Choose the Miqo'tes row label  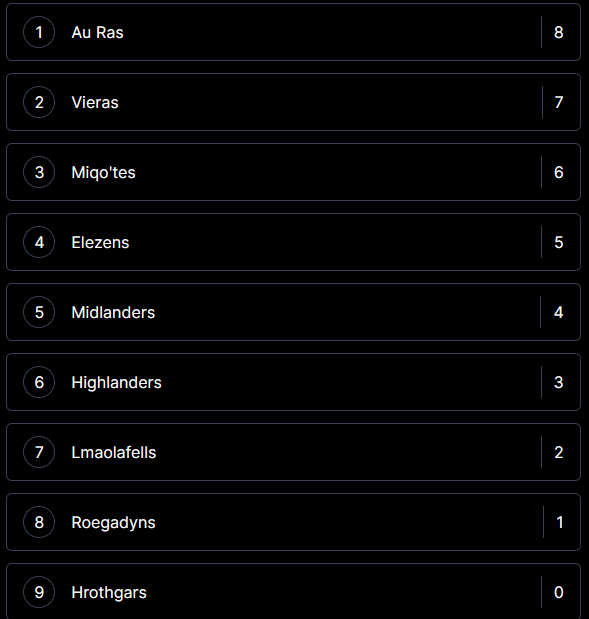coord(103,173)
